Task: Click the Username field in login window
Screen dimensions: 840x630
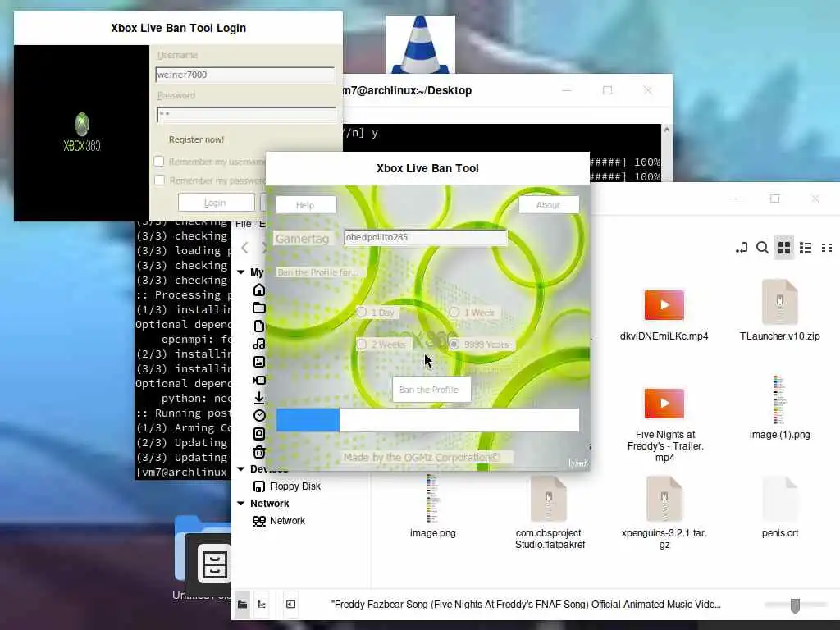Action: click(x=244, y=75)
